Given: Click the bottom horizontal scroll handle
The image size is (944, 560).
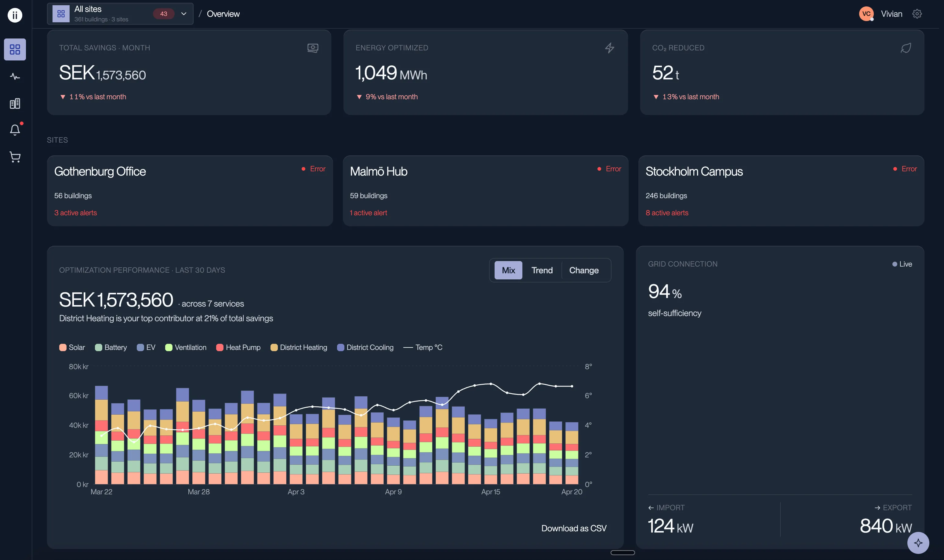Looking at the screenshot, I should [x=623, y=553].
